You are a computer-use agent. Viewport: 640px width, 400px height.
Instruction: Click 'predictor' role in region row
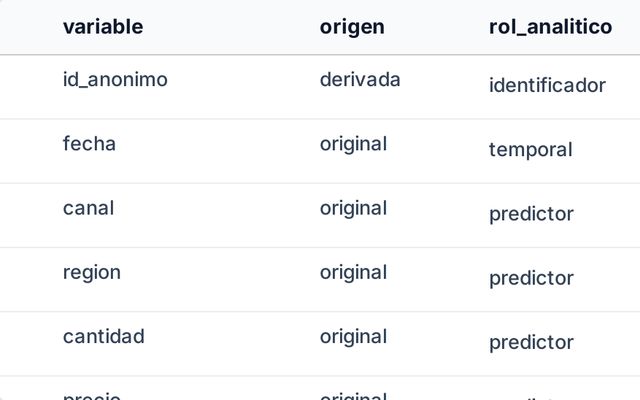pos(531,278)
